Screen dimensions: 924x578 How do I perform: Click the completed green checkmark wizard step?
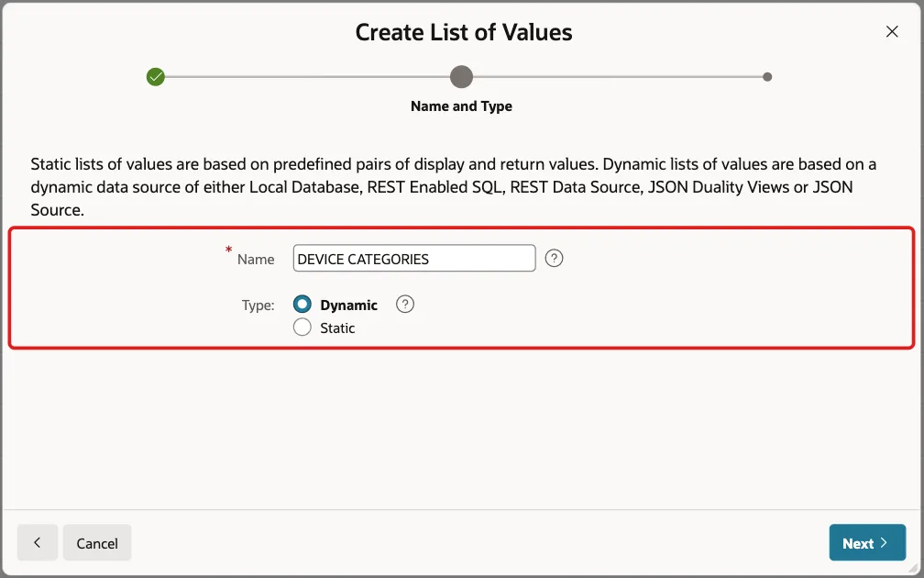point(156,77)
